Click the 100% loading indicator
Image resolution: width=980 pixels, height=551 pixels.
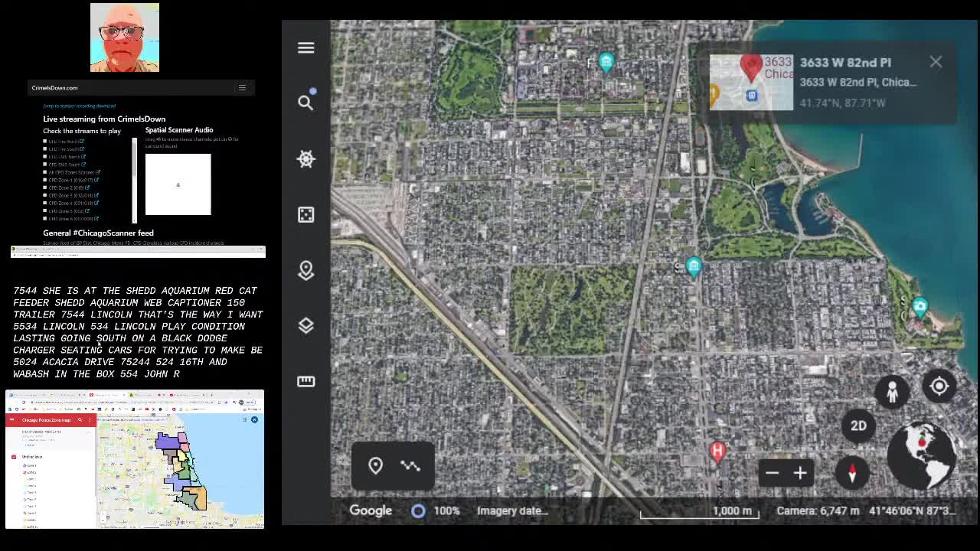[437, 510]
